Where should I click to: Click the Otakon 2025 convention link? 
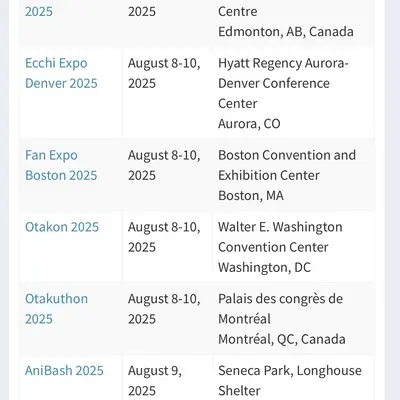pos(62,227)
